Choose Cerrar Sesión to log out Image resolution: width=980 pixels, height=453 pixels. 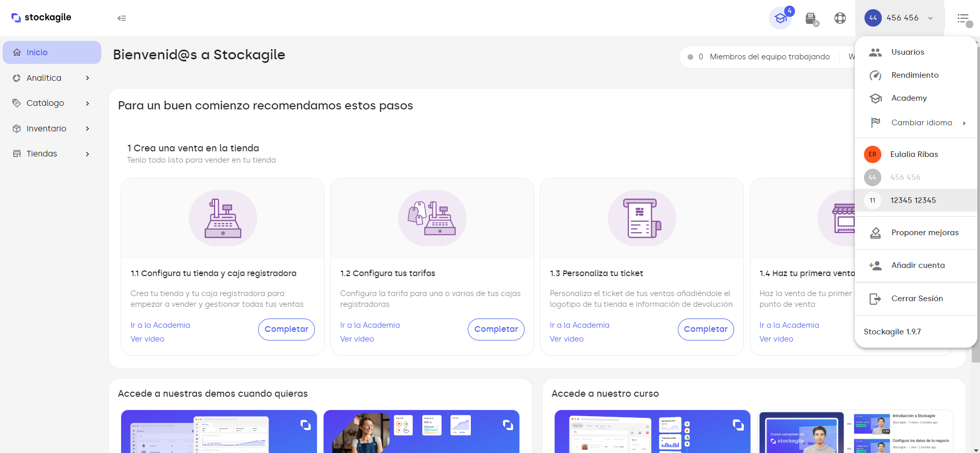point(916,299)
